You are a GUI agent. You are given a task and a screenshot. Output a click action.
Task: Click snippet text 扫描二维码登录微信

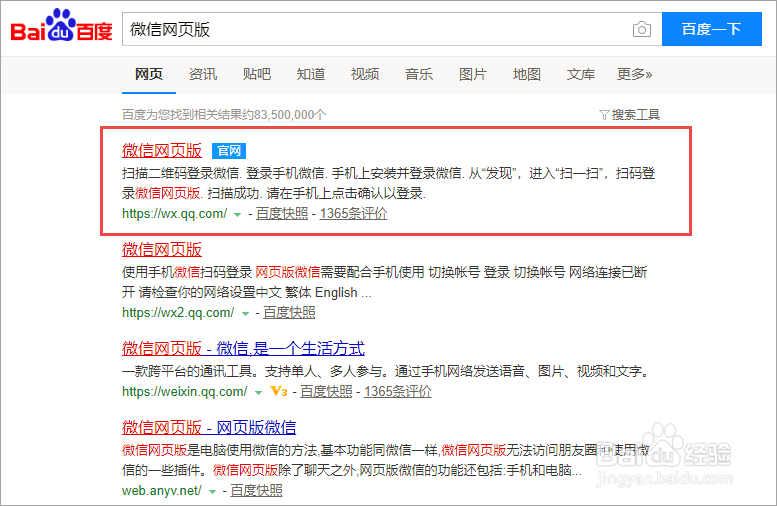pyautogui.click(x=180, y=173)
